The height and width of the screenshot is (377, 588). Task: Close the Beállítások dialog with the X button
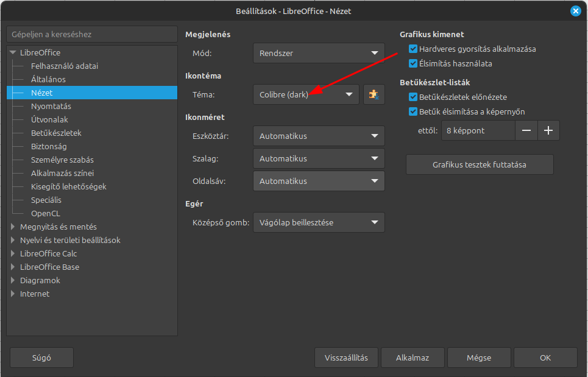point(575,11)
